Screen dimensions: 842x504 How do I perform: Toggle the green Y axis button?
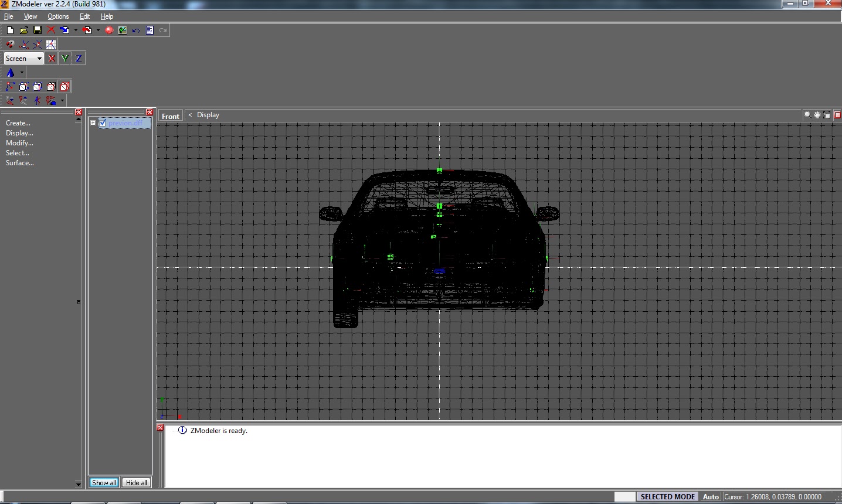click(65, 58)
